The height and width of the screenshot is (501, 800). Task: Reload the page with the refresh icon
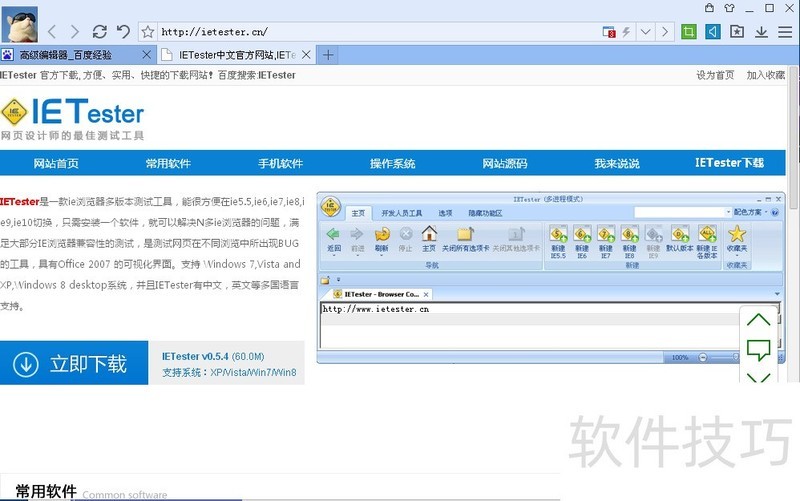(x=99, y=32)
